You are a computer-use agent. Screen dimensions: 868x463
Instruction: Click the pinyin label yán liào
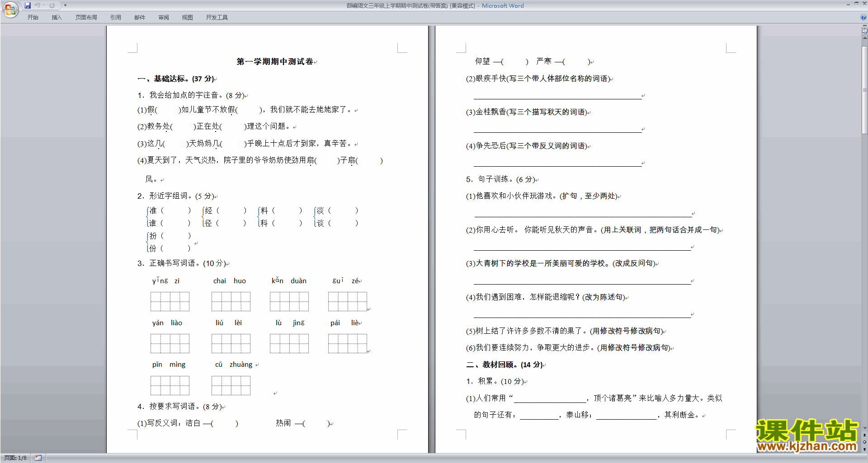point(167,323)
